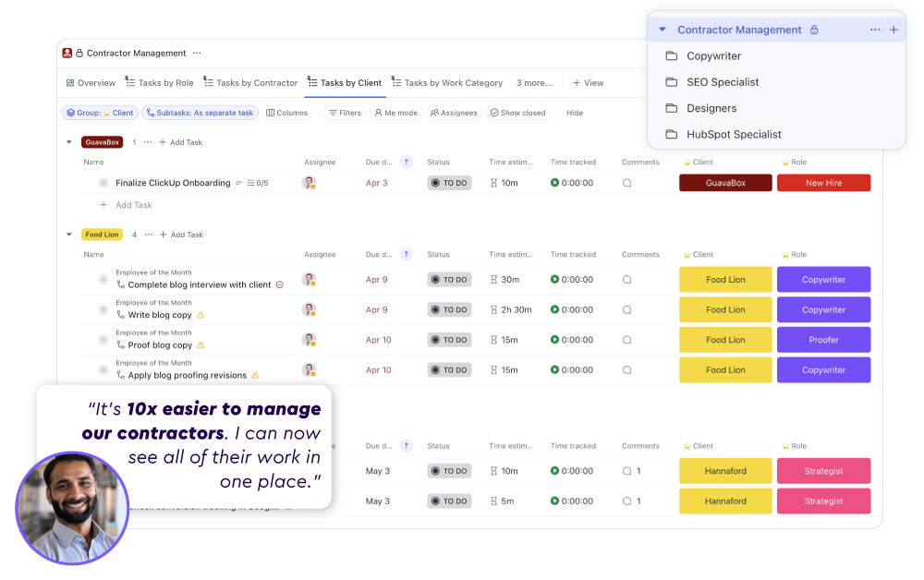Toggle Show closed tasks
This screenshot has width=924, height=580.
[518, 113]
